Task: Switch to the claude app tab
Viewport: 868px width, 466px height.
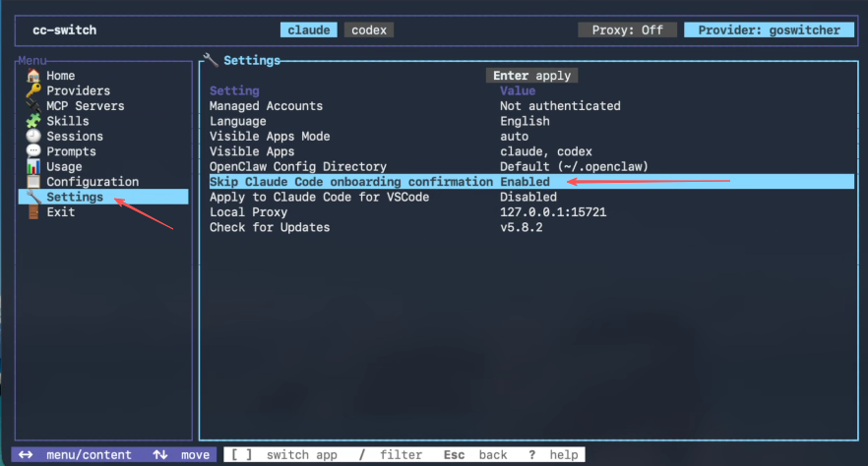Action: coord(309,29)
